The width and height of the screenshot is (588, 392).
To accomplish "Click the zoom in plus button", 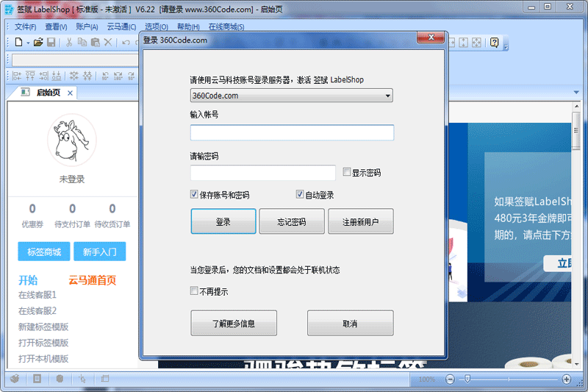I will (566, 379).
